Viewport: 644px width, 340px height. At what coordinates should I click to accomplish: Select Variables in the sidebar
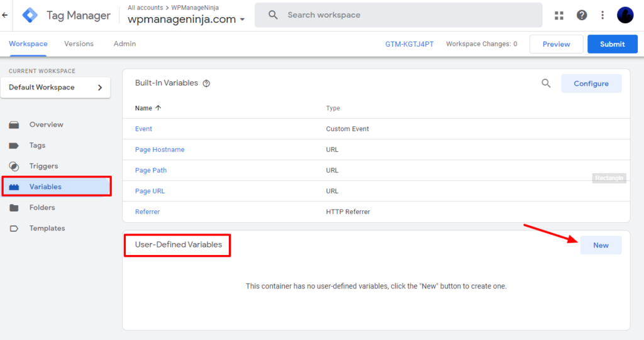pyautogui.click(x=56, y=186)
